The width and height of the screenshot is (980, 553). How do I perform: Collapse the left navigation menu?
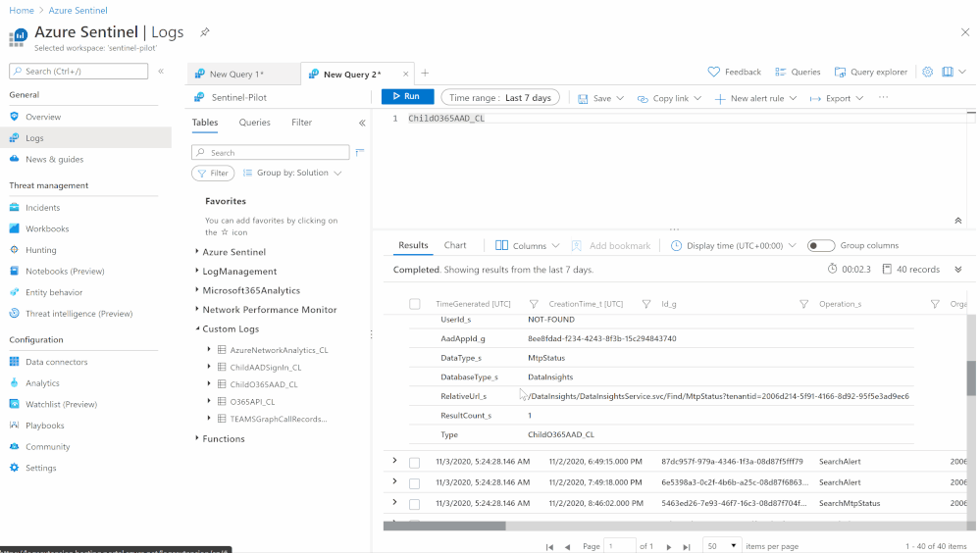click(x=161, y=72)
